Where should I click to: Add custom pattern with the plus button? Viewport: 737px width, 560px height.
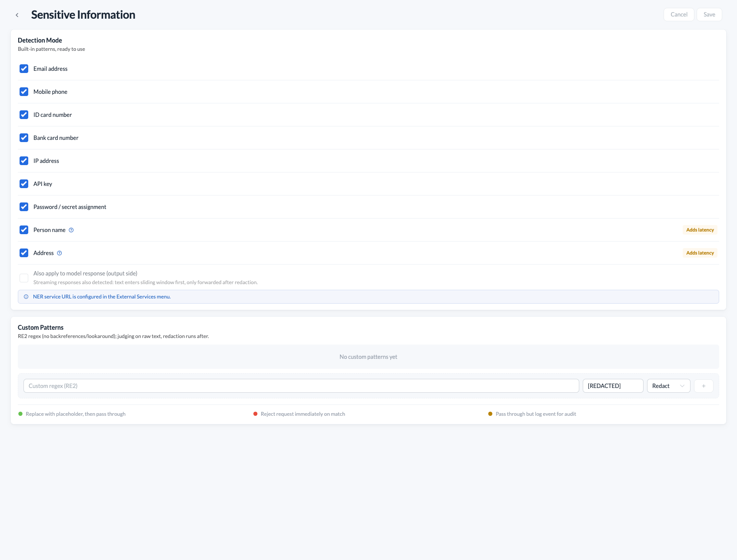point(704,386)
